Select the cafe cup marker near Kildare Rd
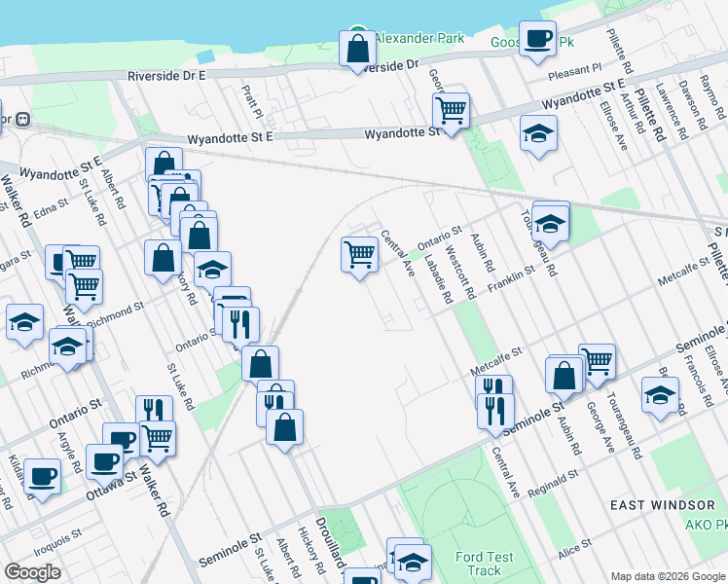Image resolution: width=728 pixels, height=584 pixels. 42,479
